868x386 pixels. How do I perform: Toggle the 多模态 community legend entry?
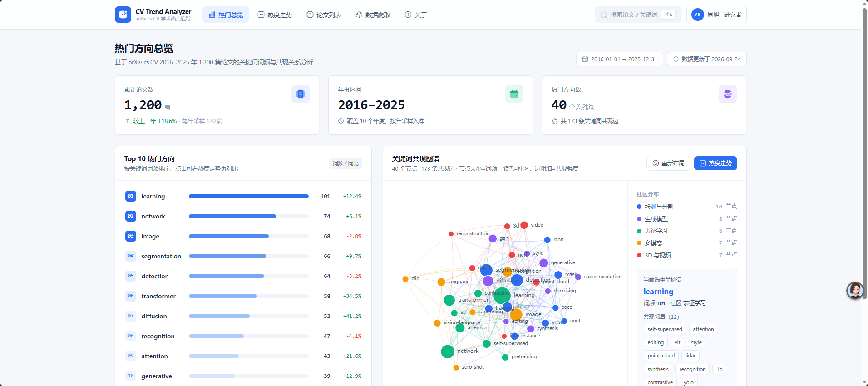687,243
